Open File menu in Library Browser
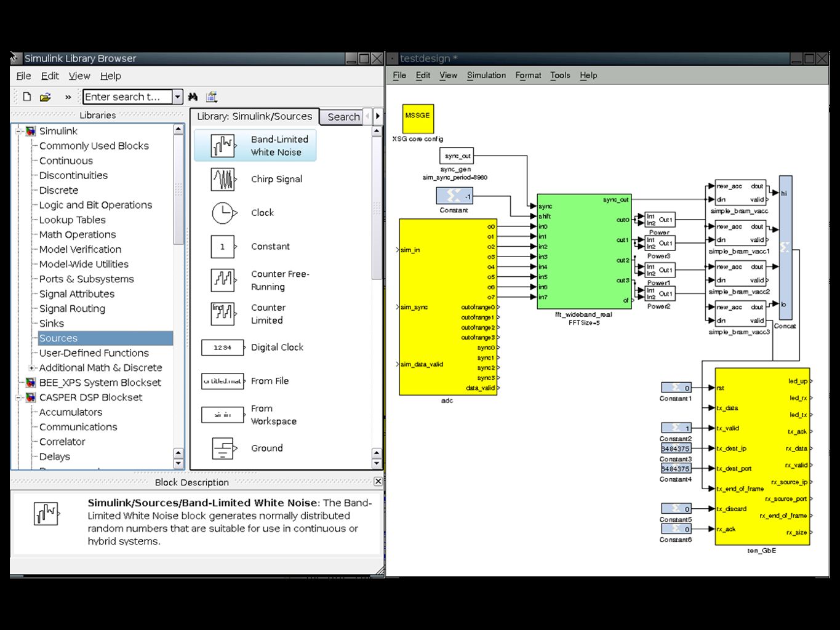 click(23, 76)
